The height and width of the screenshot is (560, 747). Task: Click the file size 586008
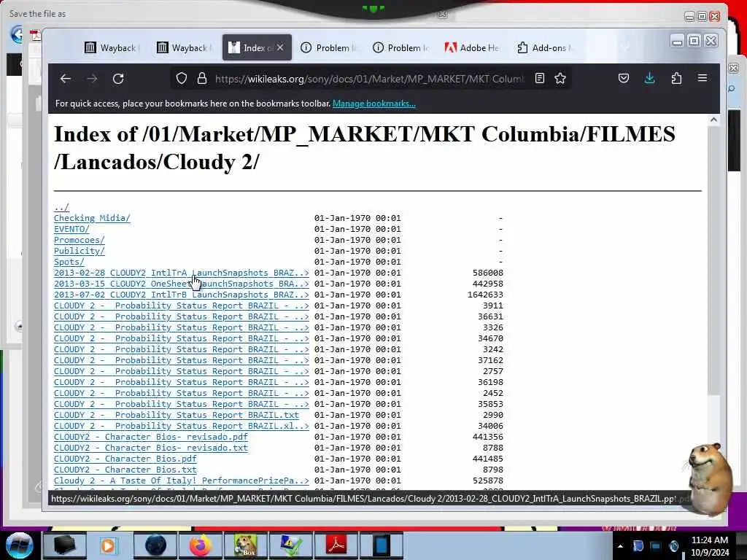[488, 273]
